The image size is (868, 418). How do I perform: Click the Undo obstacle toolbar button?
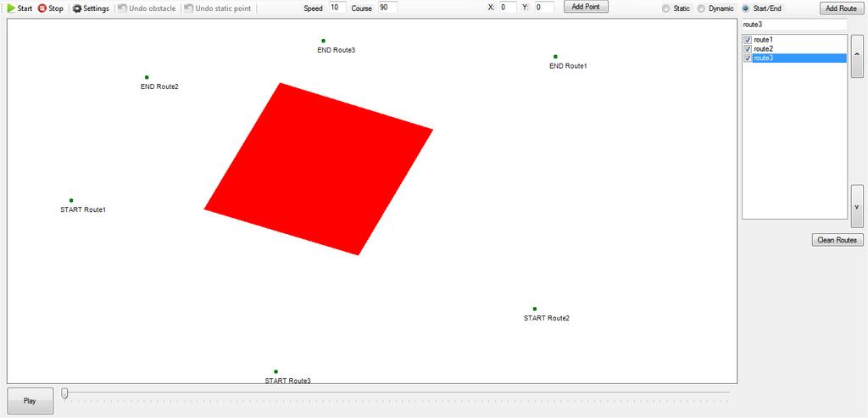[147, 8]
